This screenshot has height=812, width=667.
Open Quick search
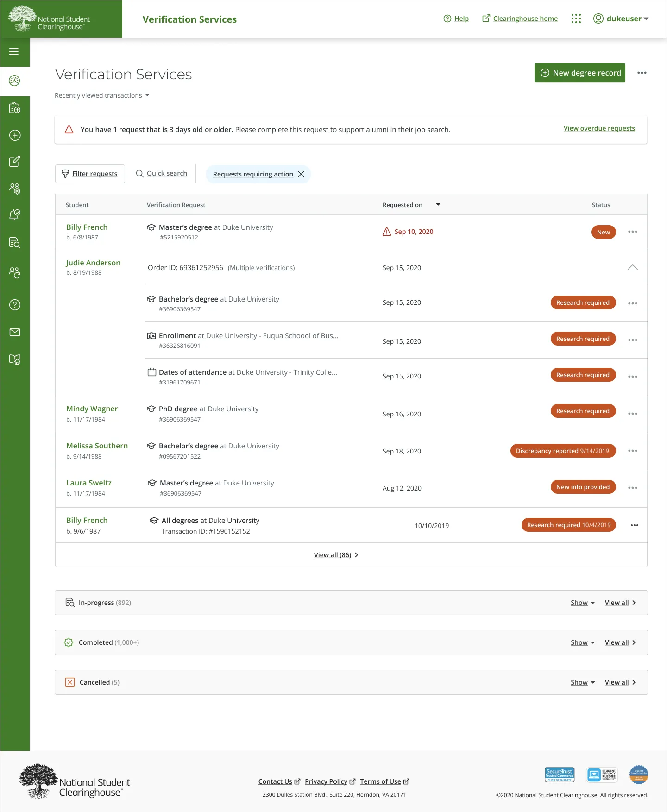coord(162,173)
